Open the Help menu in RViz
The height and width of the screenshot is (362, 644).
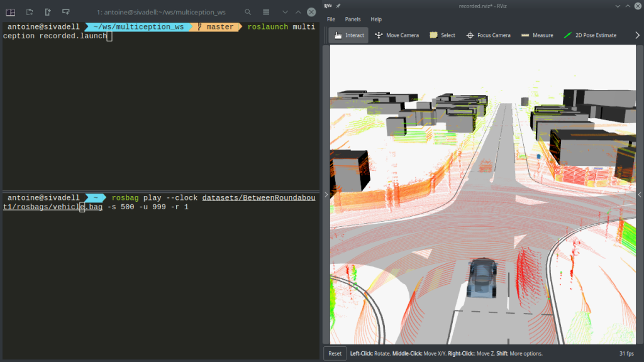376,19
